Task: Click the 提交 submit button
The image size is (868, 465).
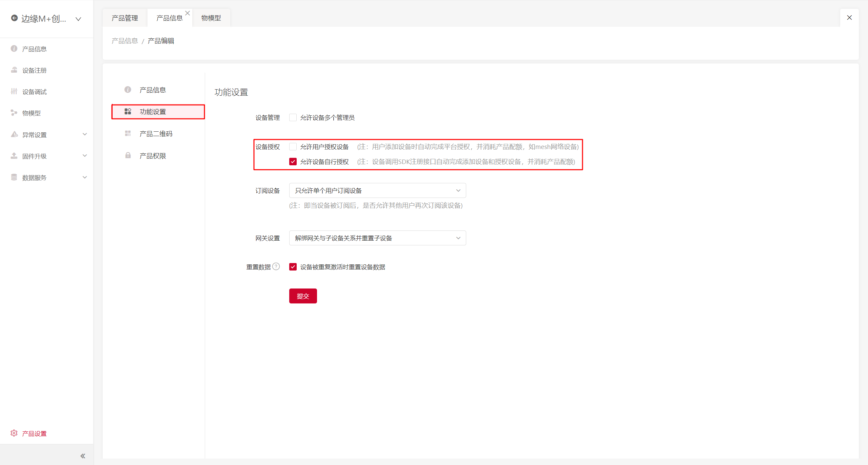Action: (x=303, y=296)
